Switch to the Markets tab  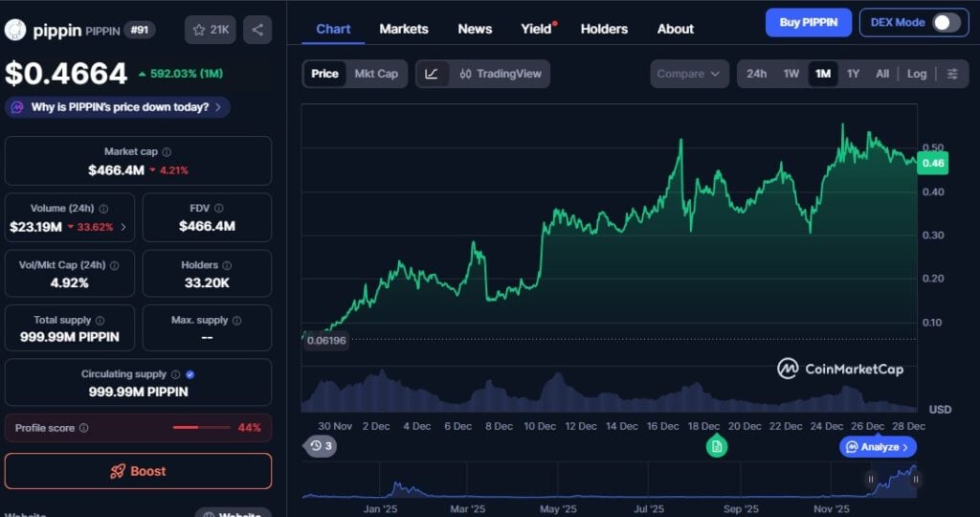click(404, 29)
